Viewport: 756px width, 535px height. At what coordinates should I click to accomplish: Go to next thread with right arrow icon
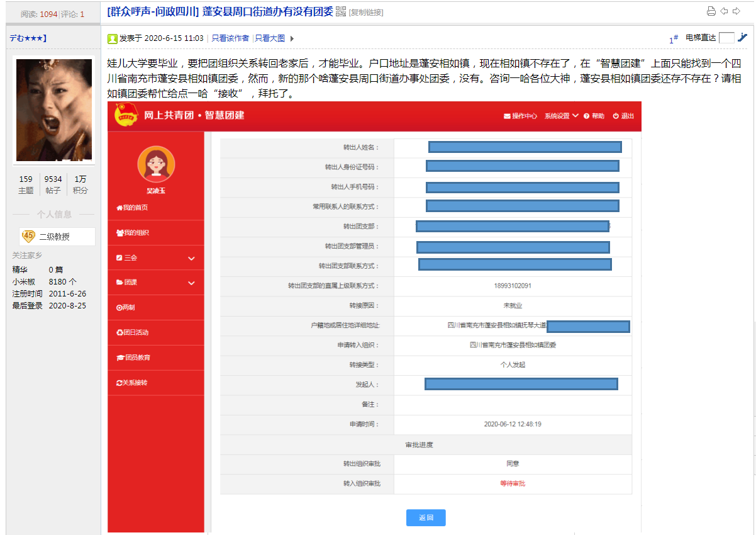point(737,11)
